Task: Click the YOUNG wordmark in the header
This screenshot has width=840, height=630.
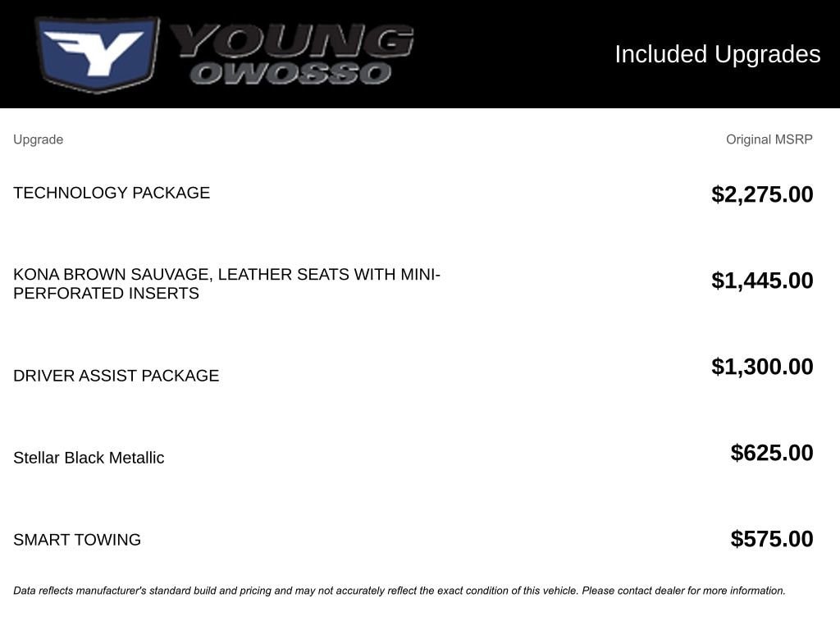Action: (x=292, y=40)
